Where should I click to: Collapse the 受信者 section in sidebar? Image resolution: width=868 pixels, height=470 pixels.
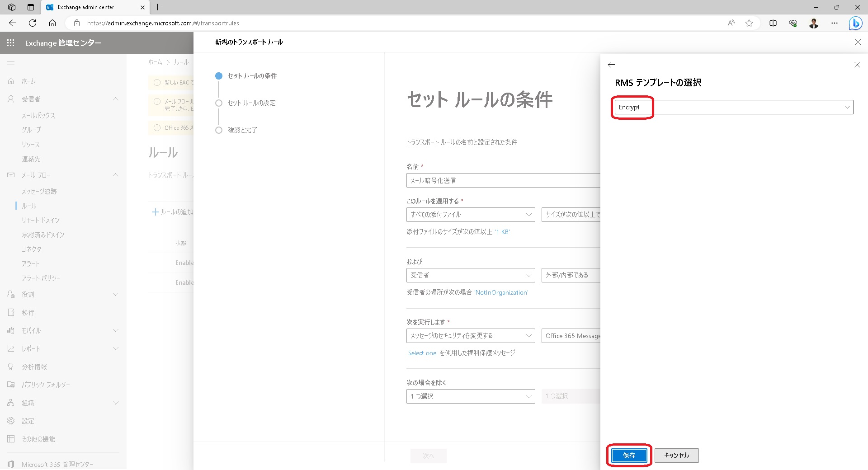point(116,99)
